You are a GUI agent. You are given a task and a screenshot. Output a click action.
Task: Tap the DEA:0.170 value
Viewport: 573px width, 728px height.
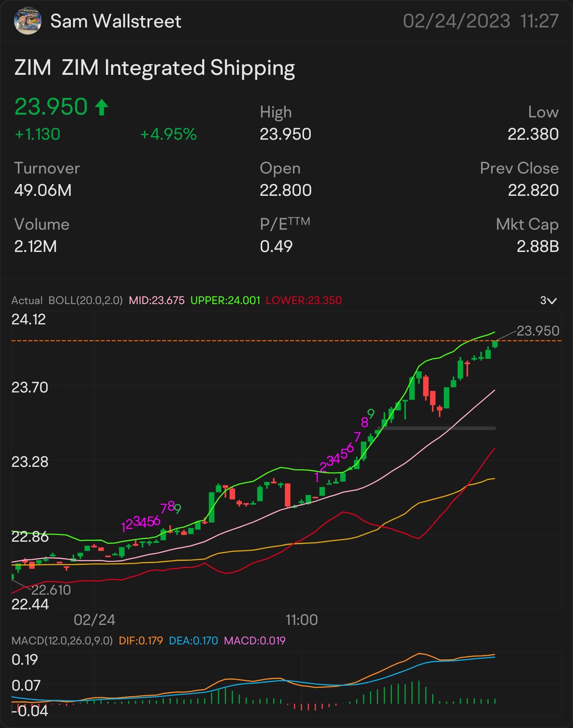tap(193, 641)
